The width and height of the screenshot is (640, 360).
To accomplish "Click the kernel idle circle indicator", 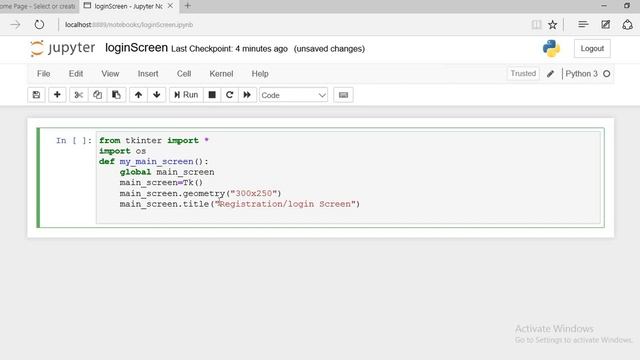I will click(x=607, y=74).
